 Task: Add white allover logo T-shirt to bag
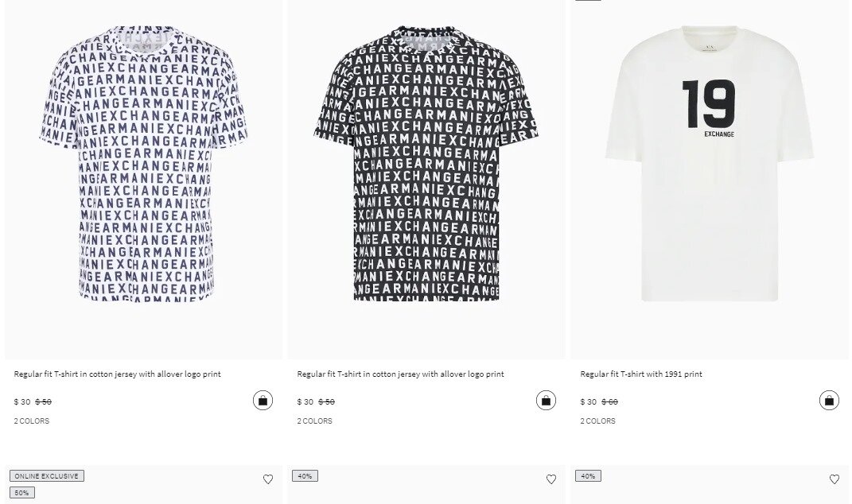point(263,400)
